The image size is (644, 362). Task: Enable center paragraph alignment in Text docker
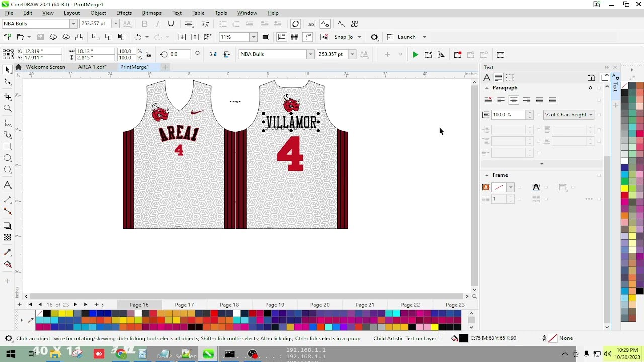click(514, 100)
